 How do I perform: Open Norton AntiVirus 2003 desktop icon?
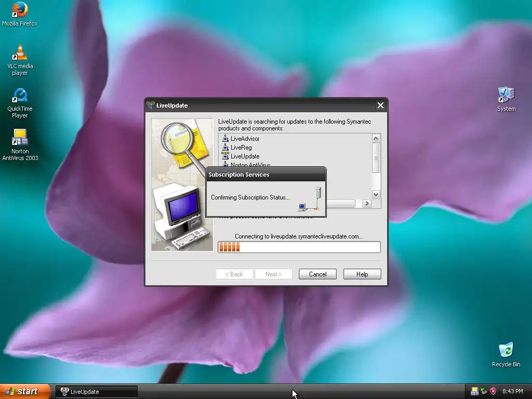tap(20, 145)
